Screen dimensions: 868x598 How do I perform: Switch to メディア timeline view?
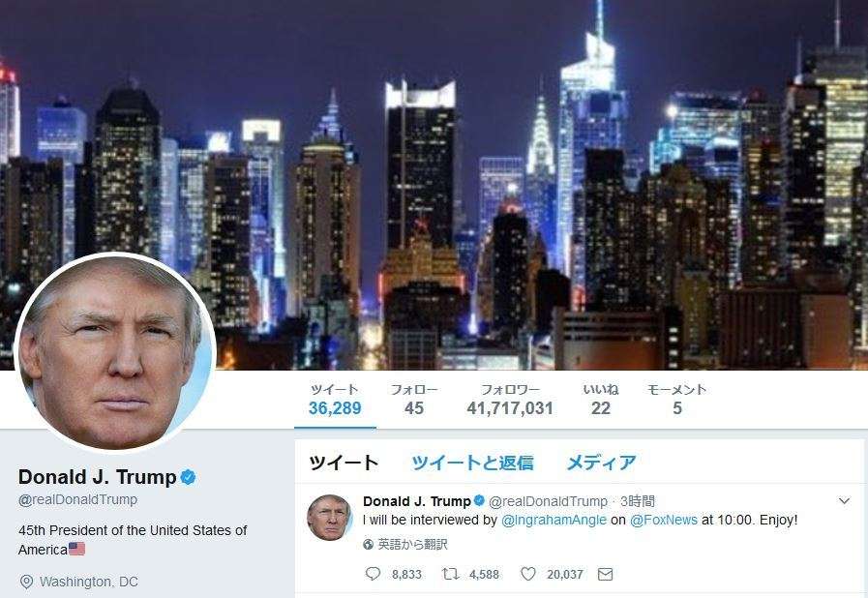[x=601, y=463]
